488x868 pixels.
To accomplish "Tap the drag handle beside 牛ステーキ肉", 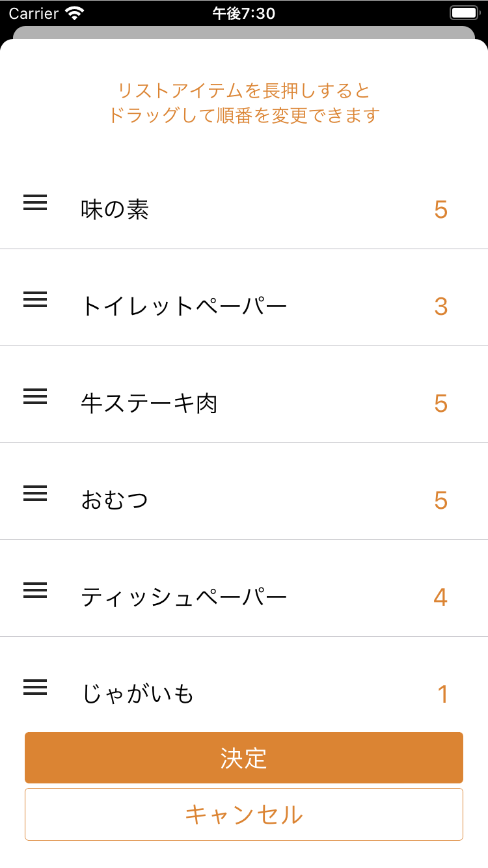I will click(35, 397).
